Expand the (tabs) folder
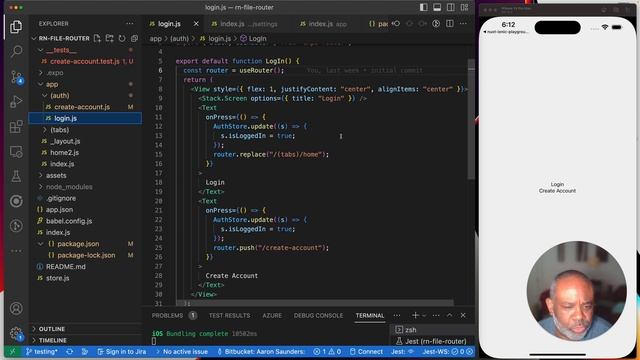The height and width of the screenshot is (360, 640). pyautogui.click(x=44, y=130)
